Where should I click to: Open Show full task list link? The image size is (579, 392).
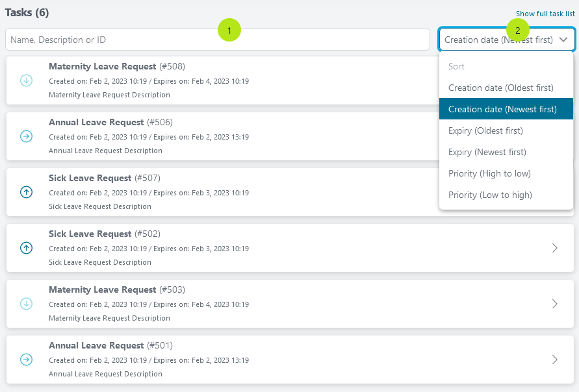545,14
